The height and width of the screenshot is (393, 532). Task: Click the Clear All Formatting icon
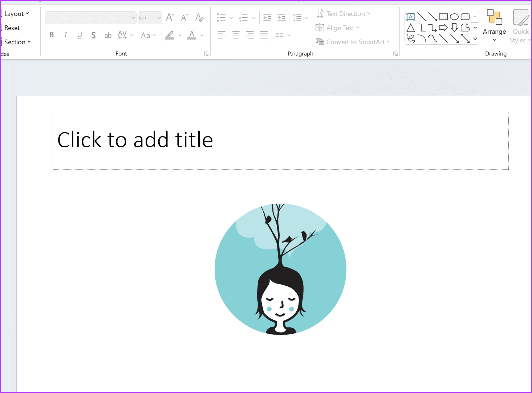point(199,17)
